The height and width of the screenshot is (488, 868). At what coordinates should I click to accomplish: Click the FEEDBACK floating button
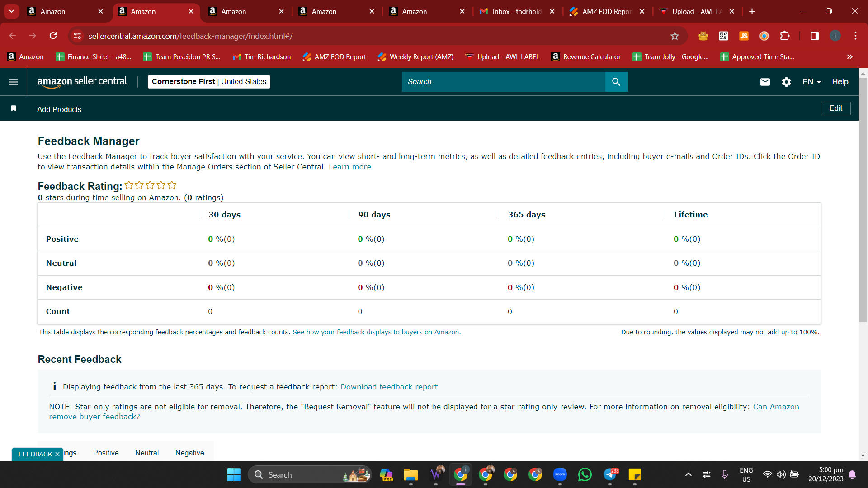click(x=35, y=454)
